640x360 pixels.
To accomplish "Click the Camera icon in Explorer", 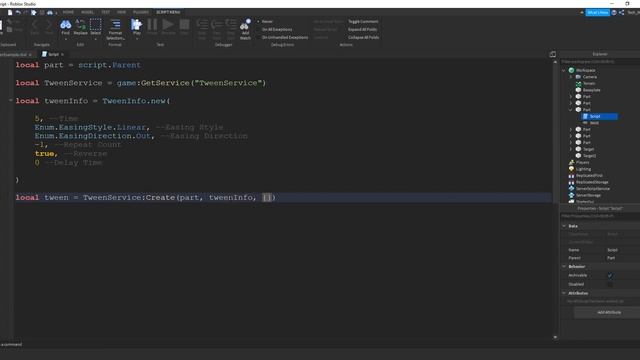I will 578,77.
